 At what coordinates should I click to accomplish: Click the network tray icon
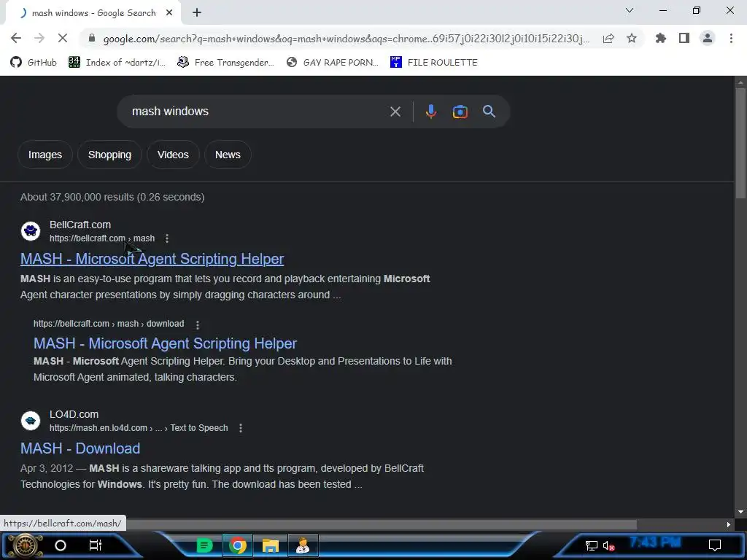[591, 545]
